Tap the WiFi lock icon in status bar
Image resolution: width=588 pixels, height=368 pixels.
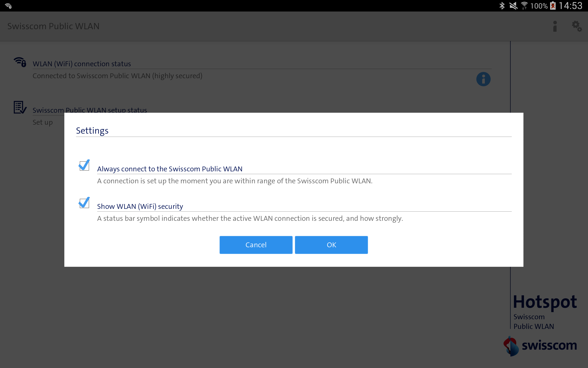[8, 6]
